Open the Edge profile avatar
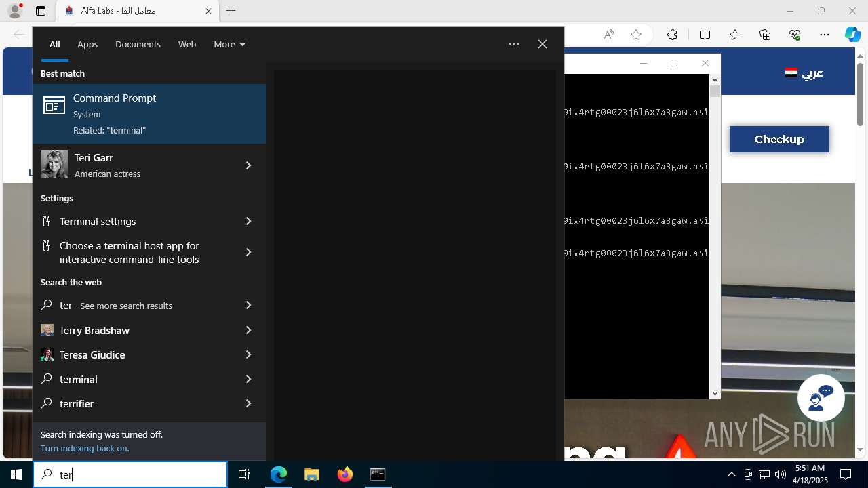 (14, 11)
